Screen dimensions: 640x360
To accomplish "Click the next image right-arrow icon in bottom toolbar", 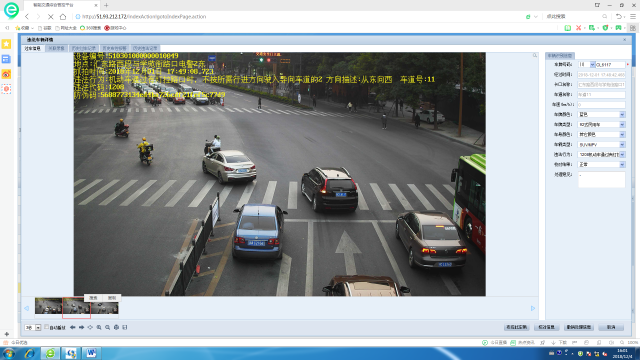I will click(x=81, y=327).
